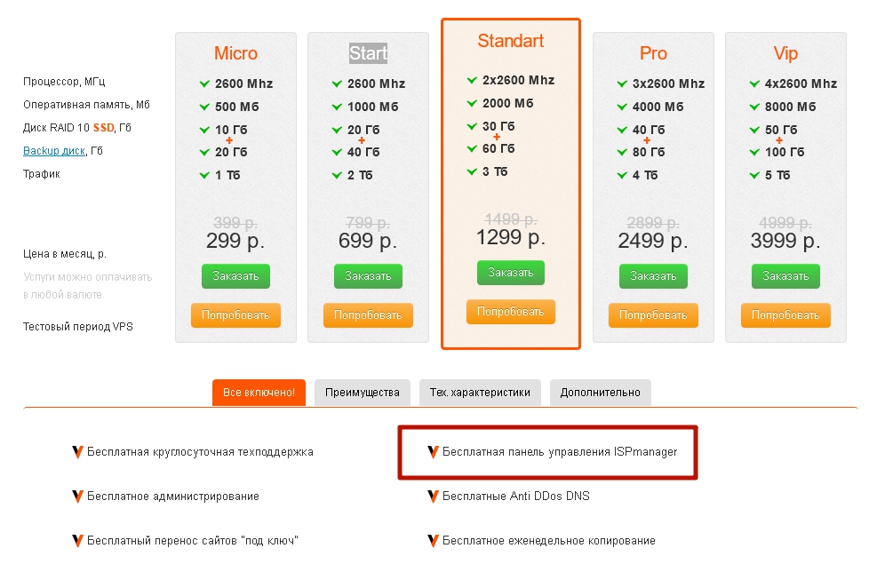Try the Micro plan with Попробовать
The height and width of the screenshot is (588, 869).
(x=235, y=314)
